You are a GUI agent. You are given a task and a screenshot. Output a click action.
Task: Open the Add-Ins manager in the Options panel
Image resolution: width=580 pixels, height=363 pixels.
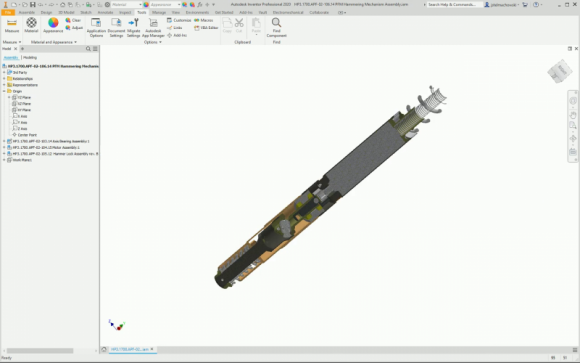(x=177, y=36)
